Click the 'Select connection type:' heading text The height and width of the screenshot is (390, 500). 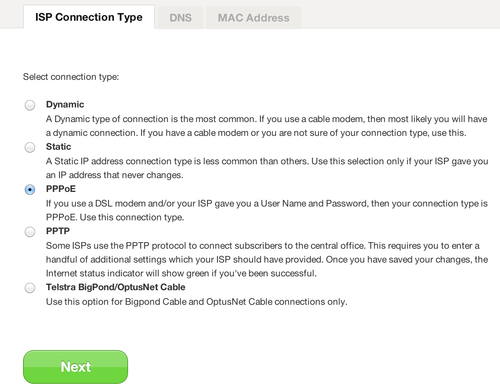coord(71,77)
